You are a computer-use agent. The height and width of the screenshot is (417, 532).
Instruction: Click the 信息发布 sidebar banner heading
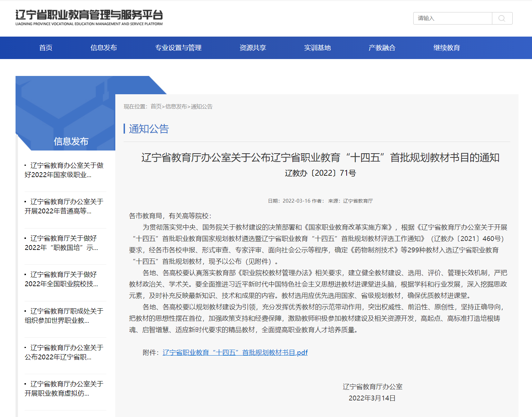point(71,141)
